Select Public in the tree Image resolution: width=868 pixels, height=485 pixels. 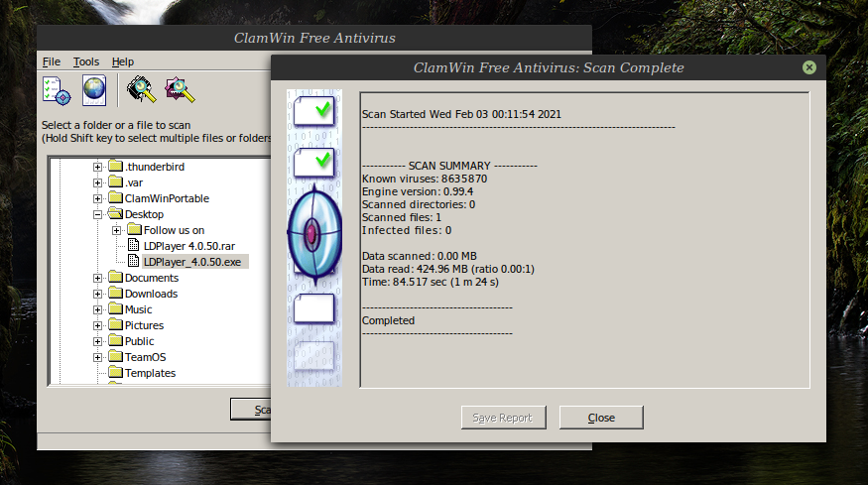139,341
